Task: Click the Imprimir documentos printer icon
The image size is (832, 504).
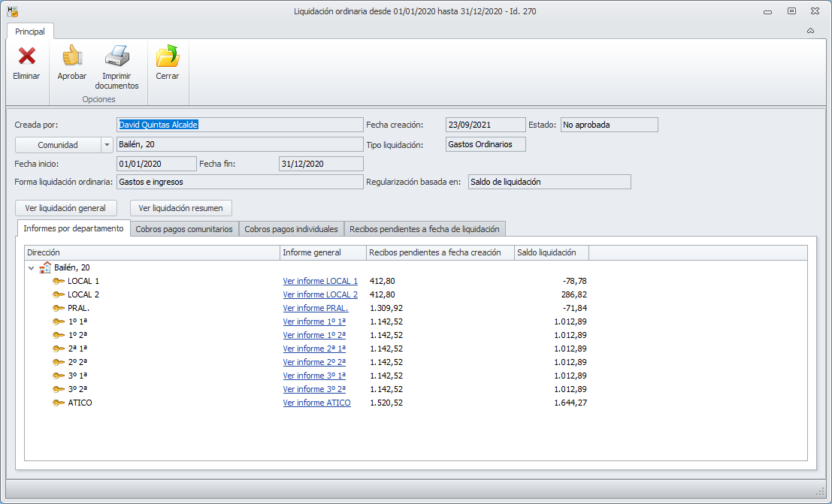Action: coord(116,56)
